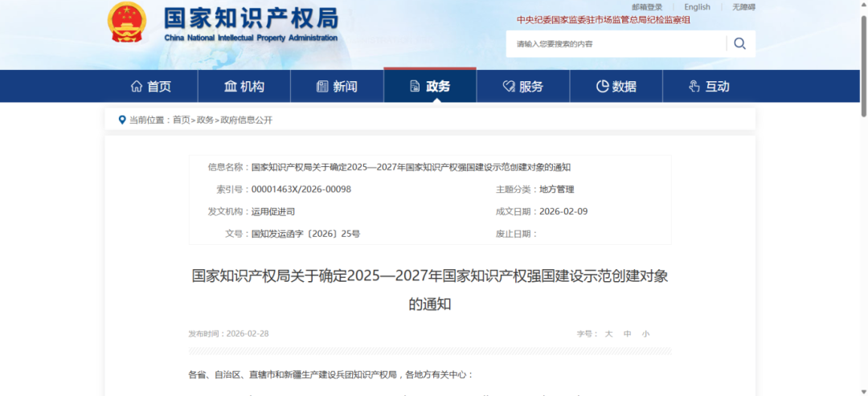Image resolution: width=868 pixels, height=396 pixels.
Task: Open 中央纪委国家监委驻市场监管总局纪检监察组 link
Action: pos(604,20)
